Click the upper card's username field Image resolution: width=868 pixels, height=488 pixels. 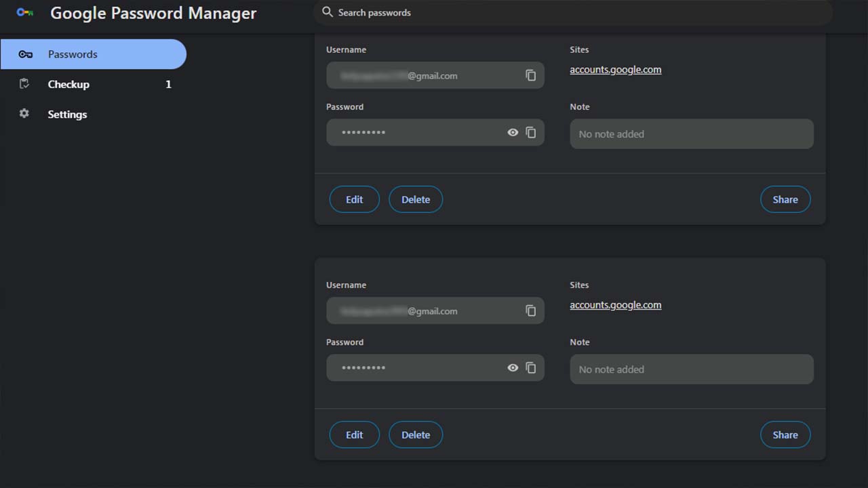pos(435,75)
